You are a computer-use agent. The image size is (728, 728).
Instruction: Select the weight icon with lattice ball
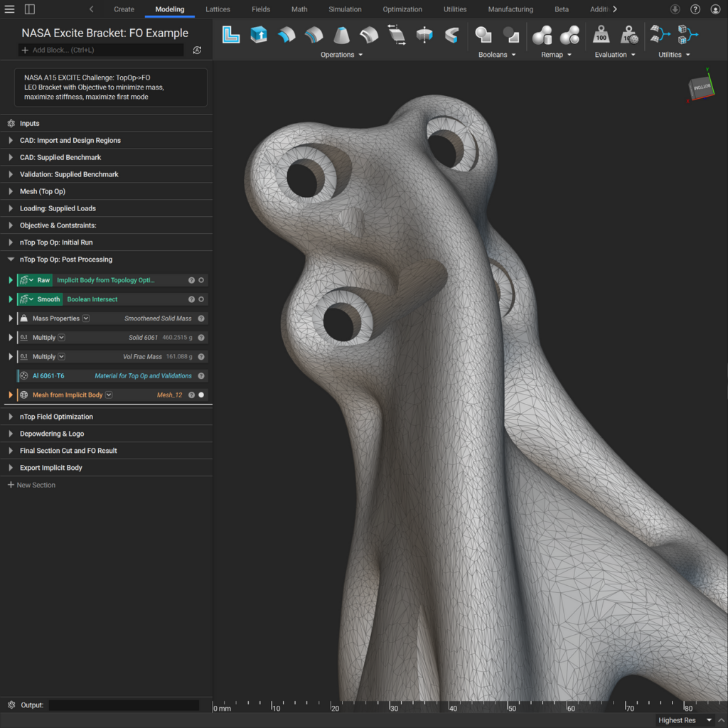coord(629,35)
